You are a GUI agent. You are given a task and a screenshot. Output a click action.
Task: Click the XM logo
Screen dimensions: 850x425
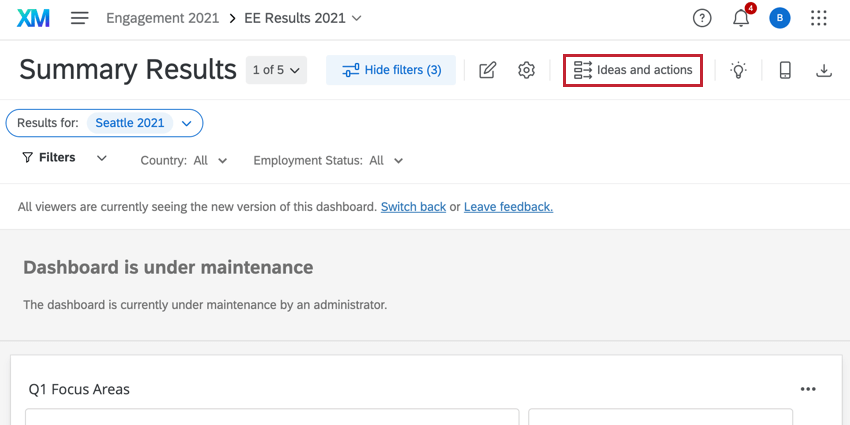click(x=34, y=18)
